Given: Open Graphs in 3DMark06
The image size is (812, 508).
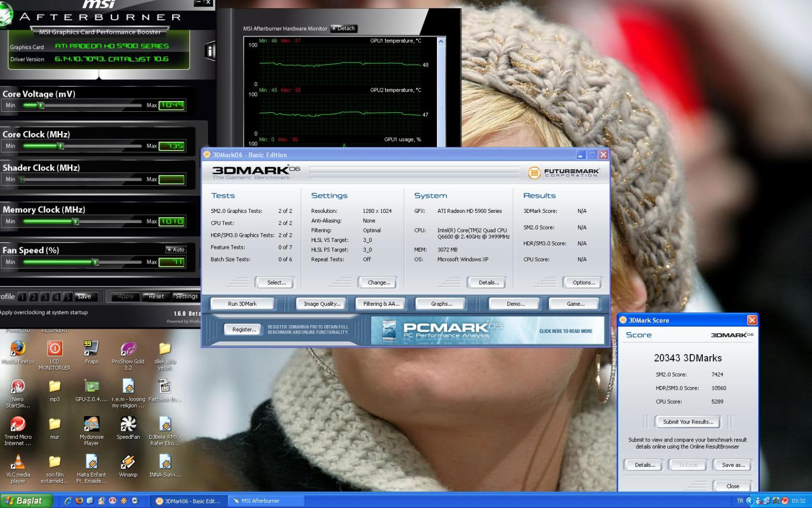Looking at the screenshot, I should coord(441,304).
